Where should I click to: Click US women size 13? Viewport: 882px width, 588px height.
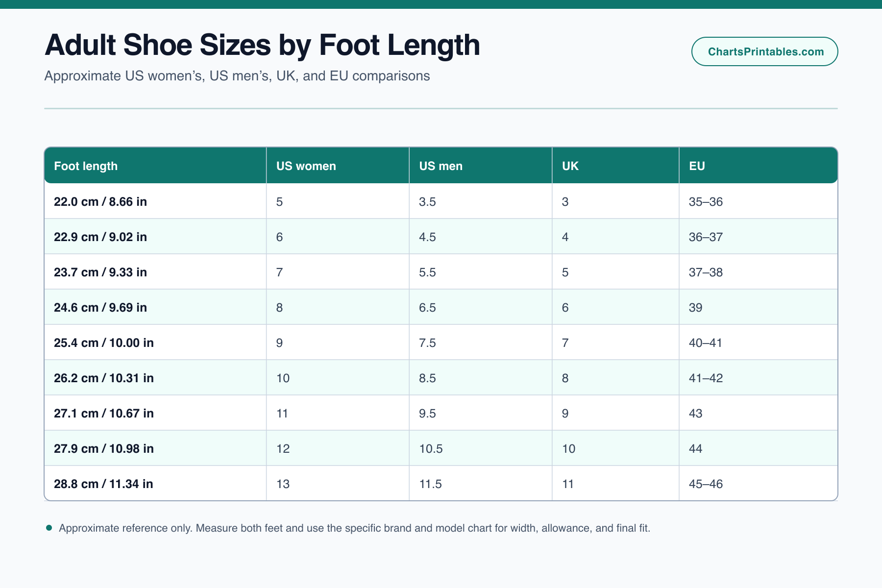pos(338,484)
